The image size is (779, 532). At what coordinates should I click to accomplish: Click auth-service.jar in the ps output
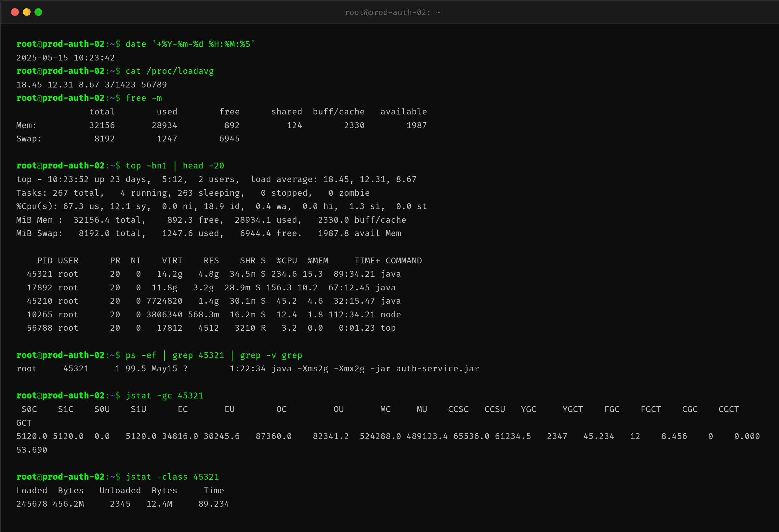coord(437,368)
